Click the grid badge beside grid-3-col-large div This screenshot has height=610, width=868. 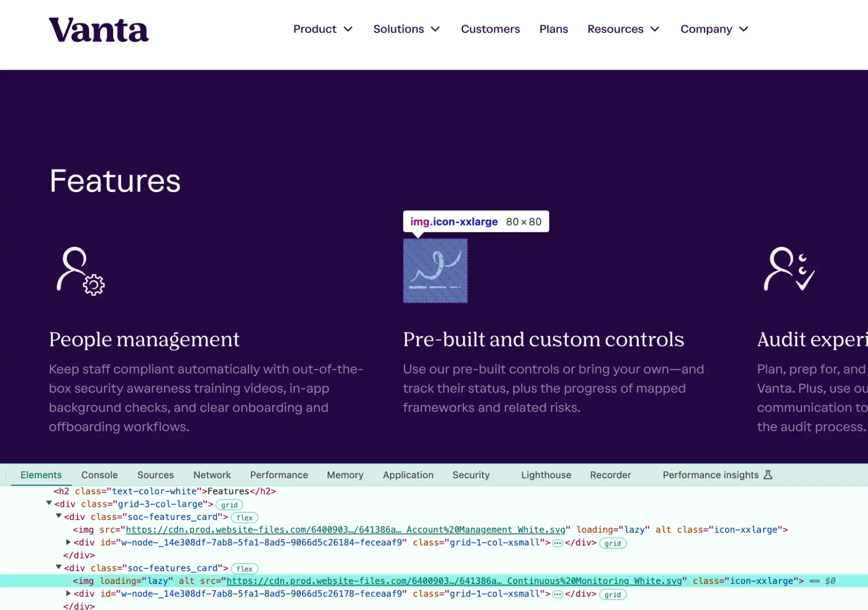pos(229,505)
